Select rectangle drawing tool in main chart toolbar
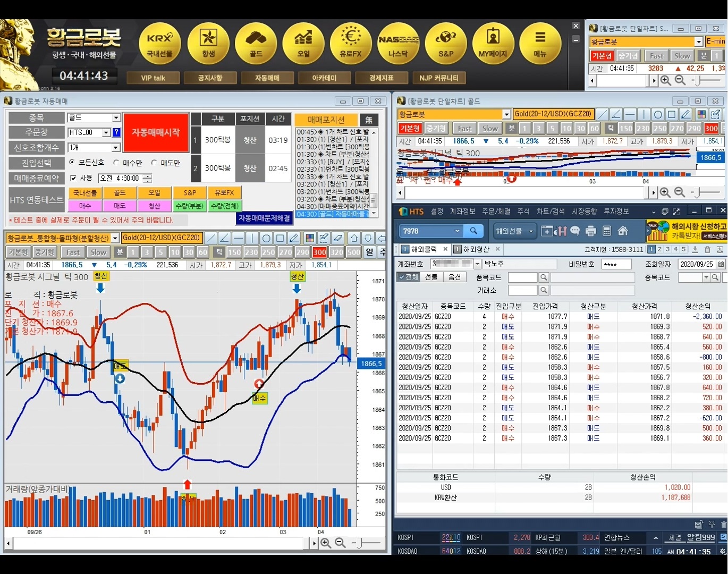728x574 pixels. pos(280,238)
